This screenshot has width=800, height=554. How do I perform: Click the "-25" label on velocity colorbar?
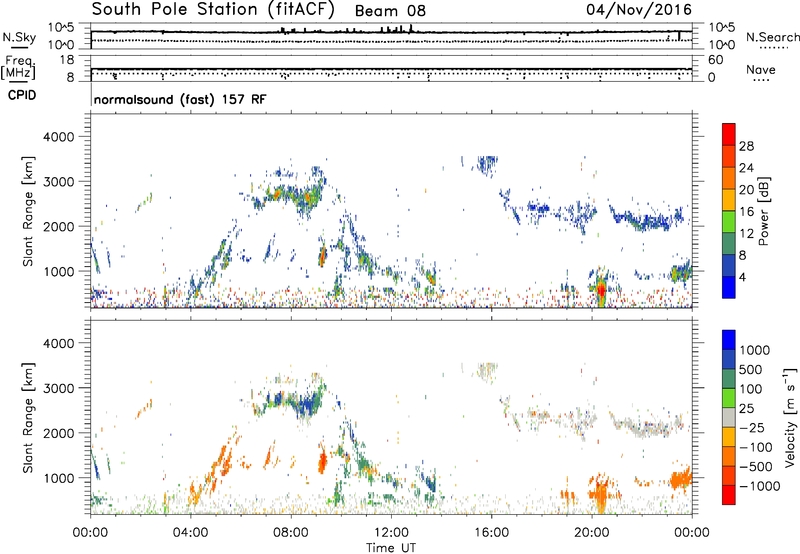click(752, 428)
